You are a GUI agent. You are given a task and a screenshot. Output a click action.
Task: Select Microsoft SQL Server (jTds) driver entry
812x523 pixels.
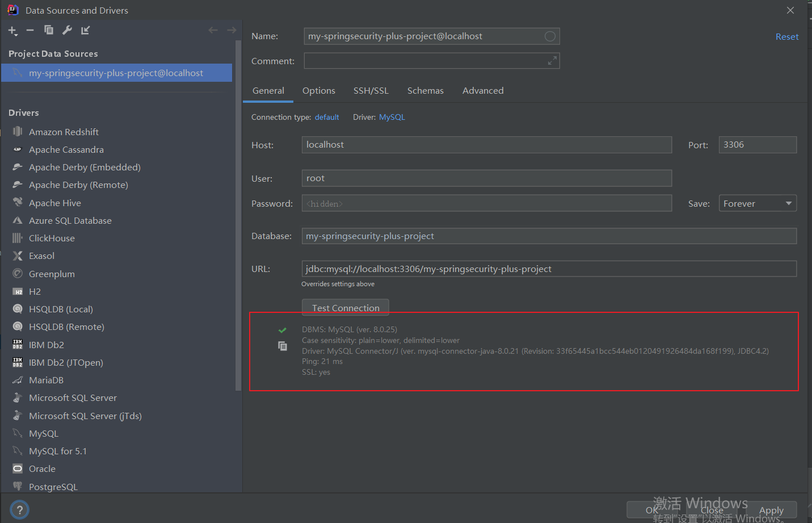tap(116, 416)
